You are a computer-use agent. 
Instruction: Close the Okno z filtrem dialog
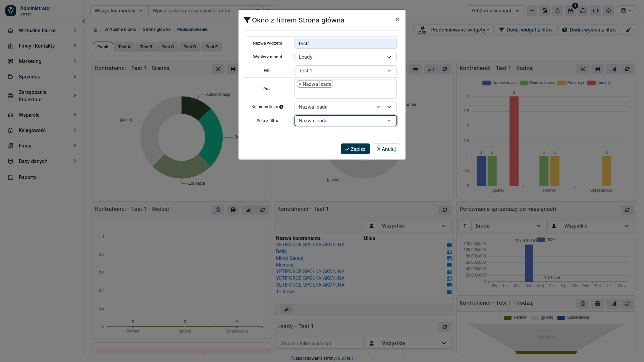tap(397, 20)
